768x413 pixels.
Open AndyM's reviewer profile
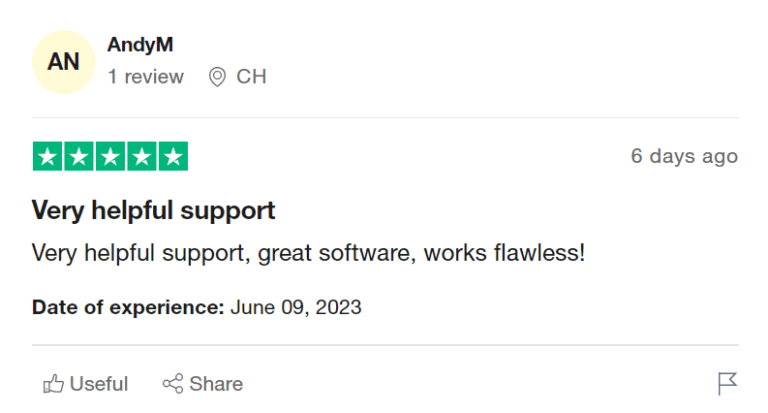141,45
